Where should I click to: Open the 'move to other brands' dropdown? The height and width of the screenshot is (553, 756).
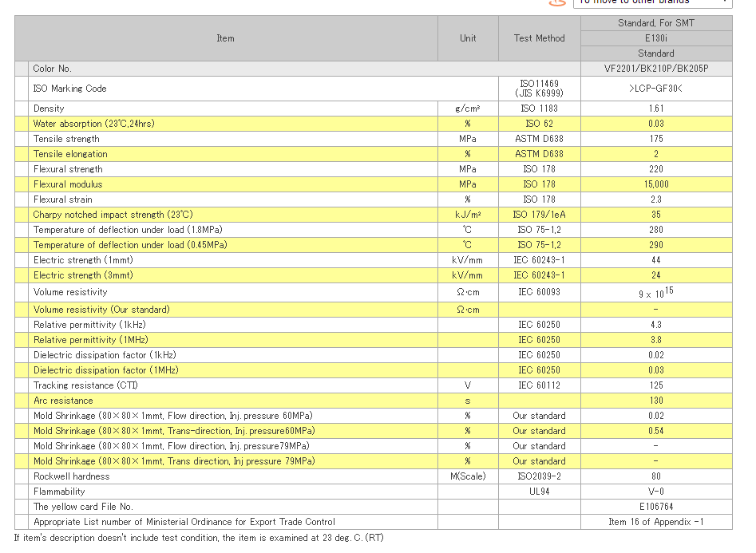click(652, 2)
